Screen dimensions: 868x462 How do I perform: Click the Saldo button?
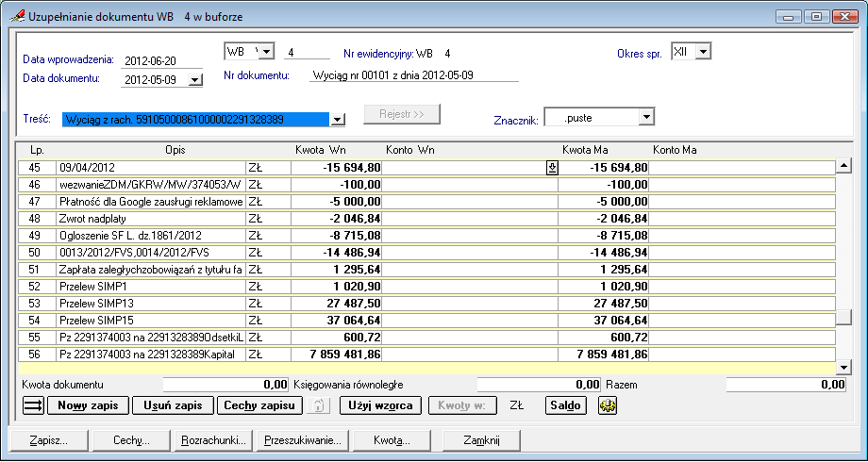565,405
